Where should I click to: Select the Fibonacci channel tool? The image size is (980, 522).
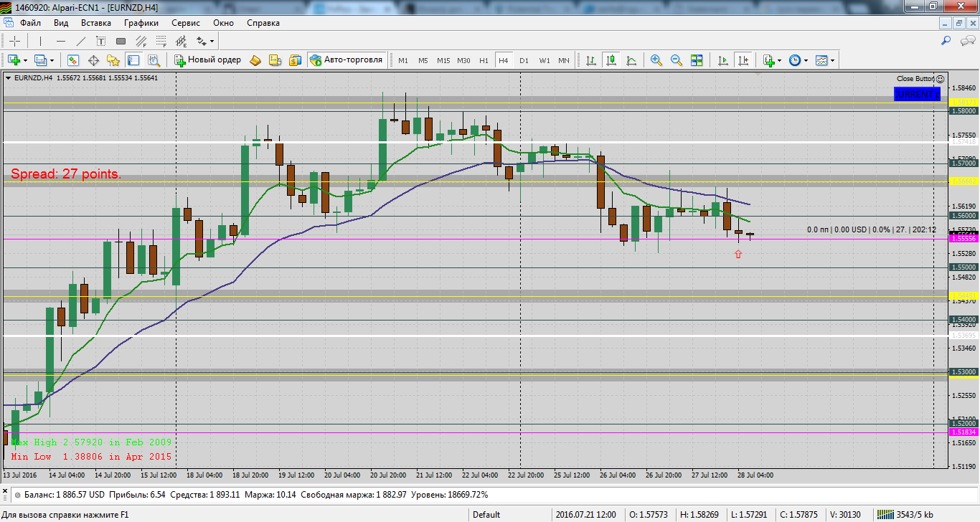coord(140,41)
